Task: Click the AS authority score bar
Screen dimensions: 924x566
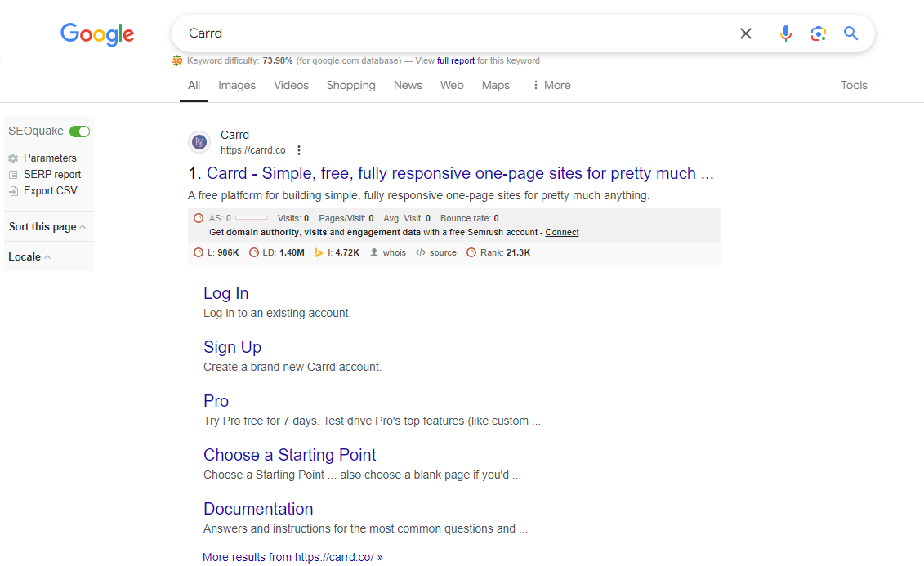Action: [251, 218]
